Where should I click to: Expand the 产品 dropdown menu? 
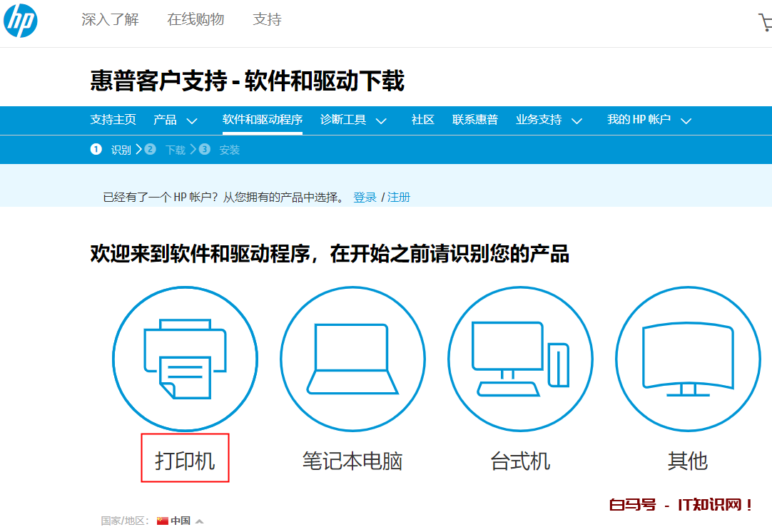pos(192,121)
